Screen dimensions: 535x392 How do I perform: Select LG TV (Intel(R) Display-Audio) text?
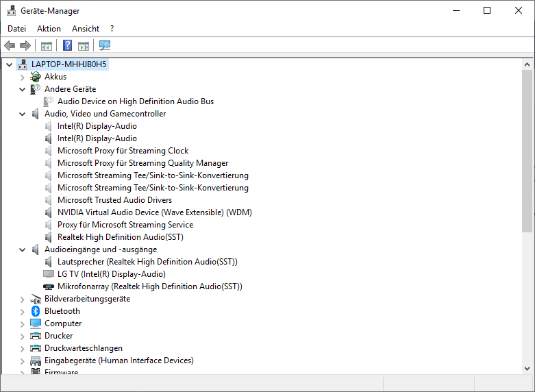[112, 274]
